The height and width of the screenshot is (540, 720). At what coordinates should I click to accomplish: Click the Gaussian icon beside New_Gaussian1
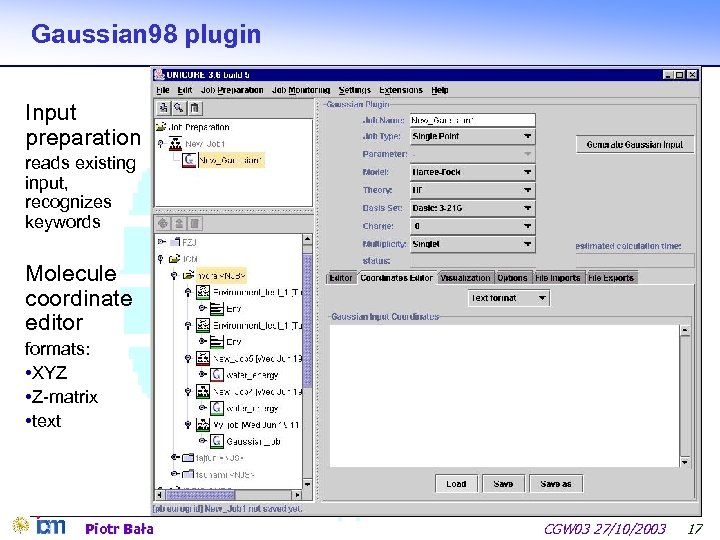[189, 160]
